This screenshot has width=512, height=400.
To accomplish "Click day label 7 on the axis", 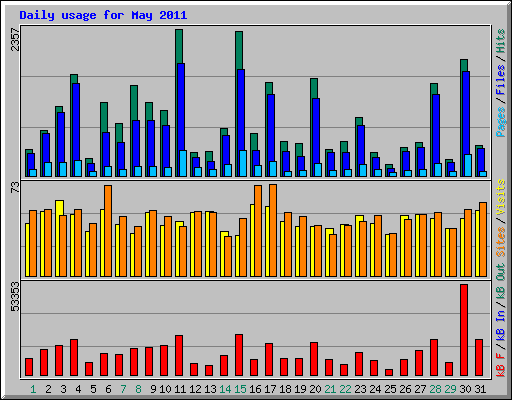I will pyautogui.click(x=123, y=389).
